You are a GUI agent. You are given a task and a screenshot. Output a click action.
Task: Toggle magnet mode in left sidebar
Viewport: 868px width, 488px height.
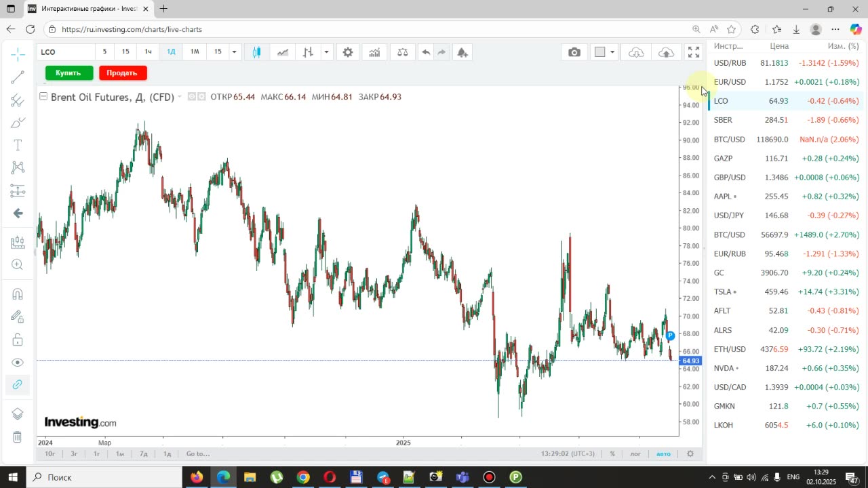click(18, 294)
